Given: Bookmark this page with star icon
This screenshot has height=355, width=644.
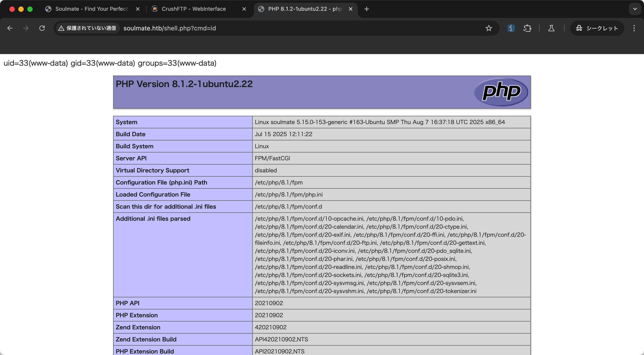Looking at the screenshot, I should [489, 28].
